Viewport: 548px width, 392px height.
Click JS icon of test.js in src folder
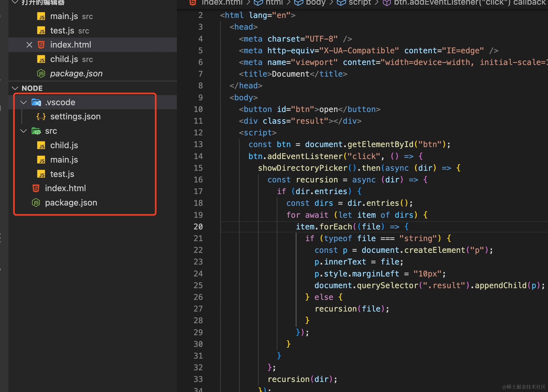point(41,174)
